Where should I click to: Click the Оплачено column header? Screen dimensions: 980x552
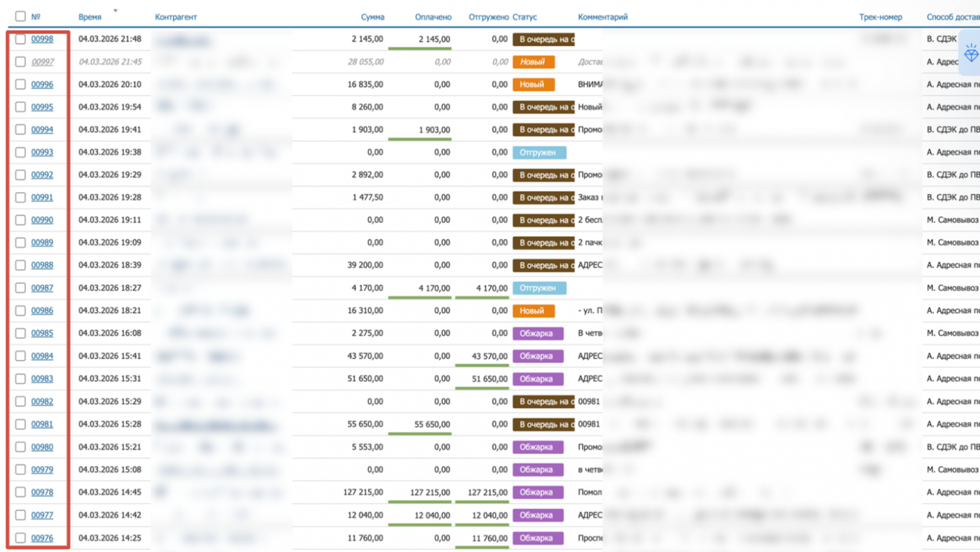(433, 17)
